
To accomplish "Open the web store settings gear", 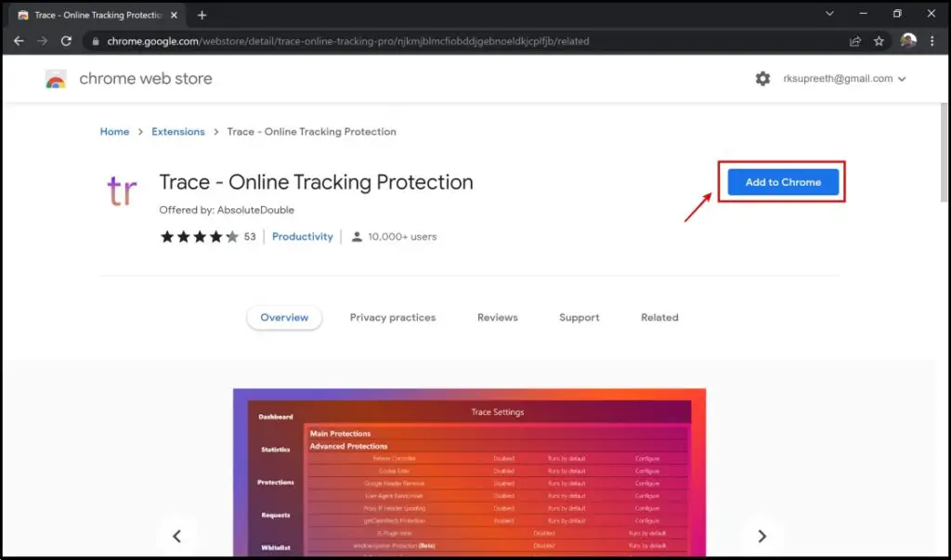I will click(762, 78).
